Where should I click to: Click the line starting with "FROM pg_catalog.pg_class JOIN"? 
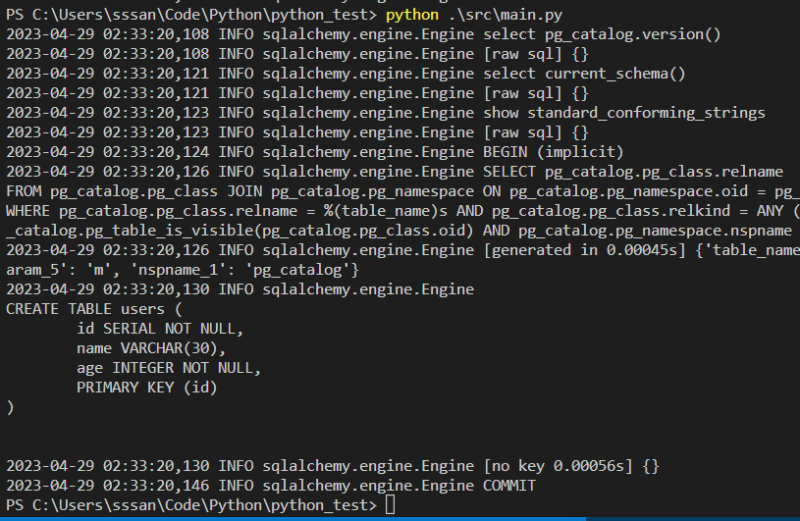point(400,191)
